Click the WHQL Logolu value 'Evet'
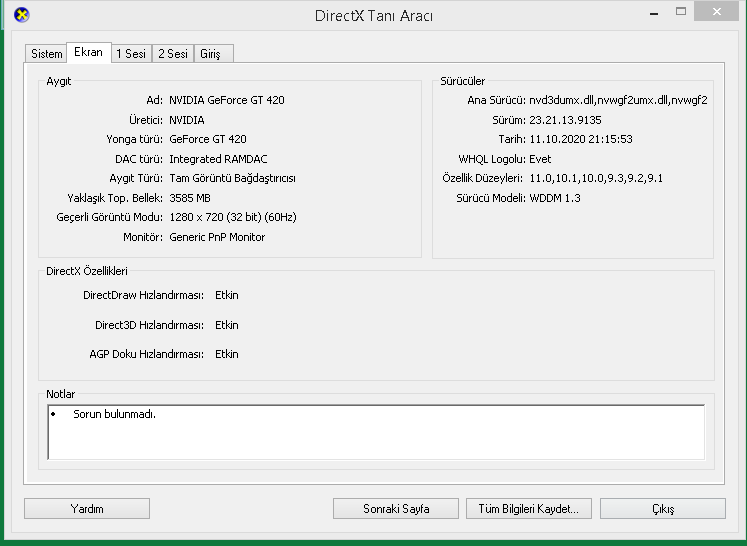 point(540,159)
